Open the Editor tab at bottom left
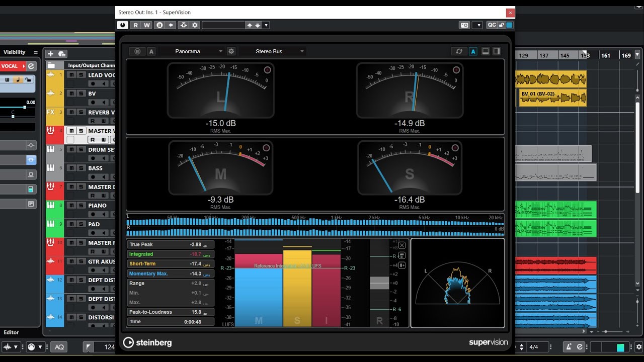The width and height of the screenshot is (644, 362). tap(11, 332)
